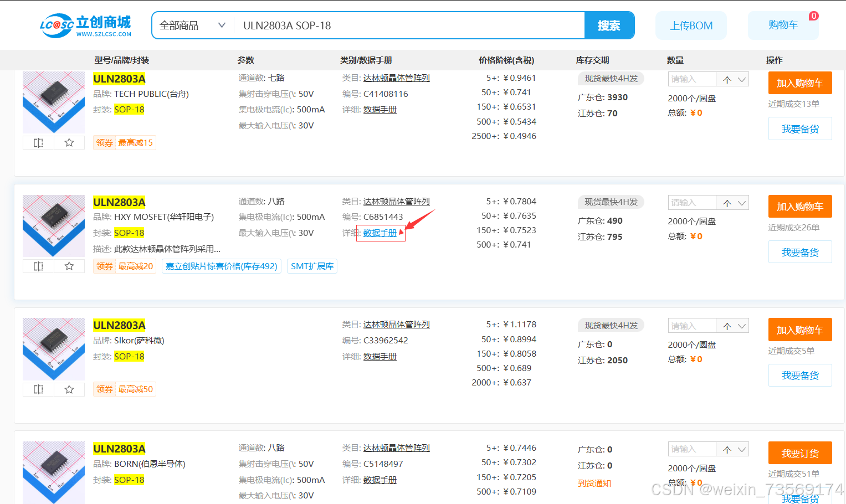
Task: Open the 上传BOM page
Action: pyautogui.click(x=691, y=25)
